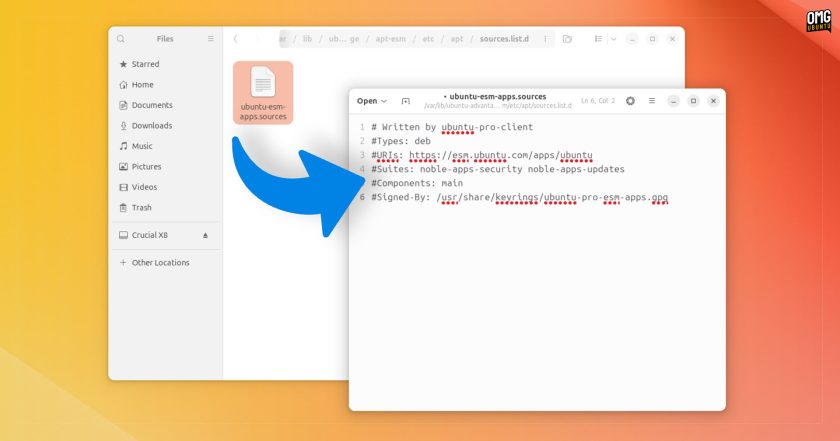Click the '#Signed-By:' keyring path line
Viewport: 840px width, 441px height.
pos(519,197)
